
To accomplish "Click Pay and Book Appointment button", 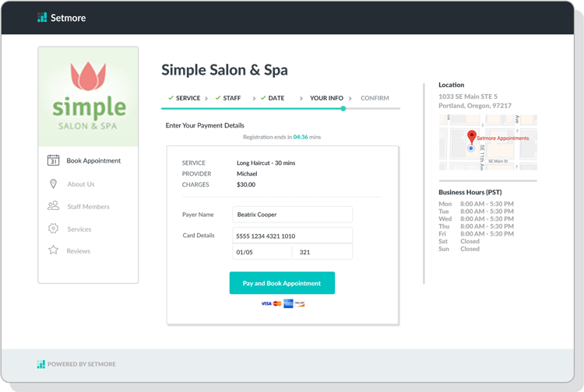I will 282,283.
